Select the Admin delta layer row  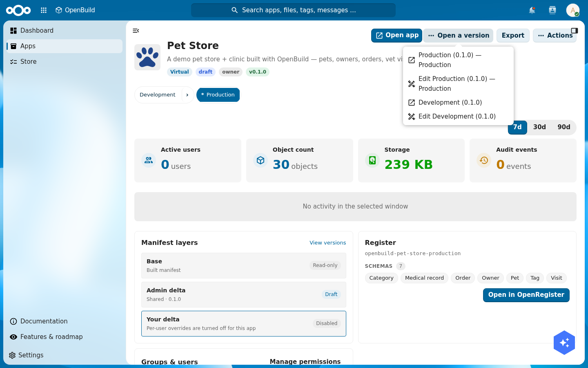(x=244, y=295)
